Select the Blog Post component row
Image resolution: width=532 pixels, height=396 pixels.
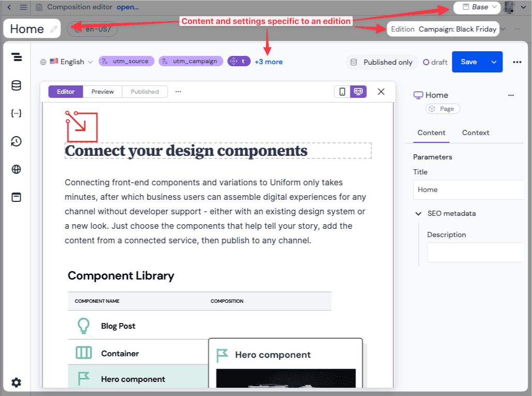point(200,326)
